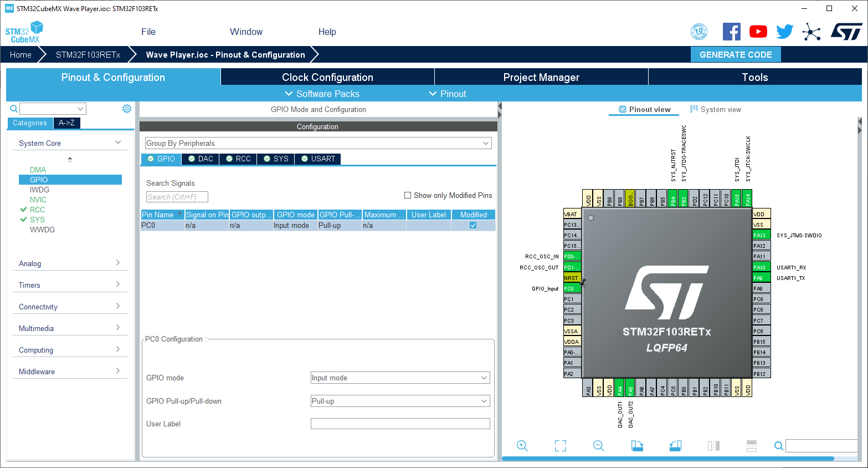Viewport: 868px width, 468px height.
Task: Go to Home in the breadcrumb
Action: tap(20, 54)
